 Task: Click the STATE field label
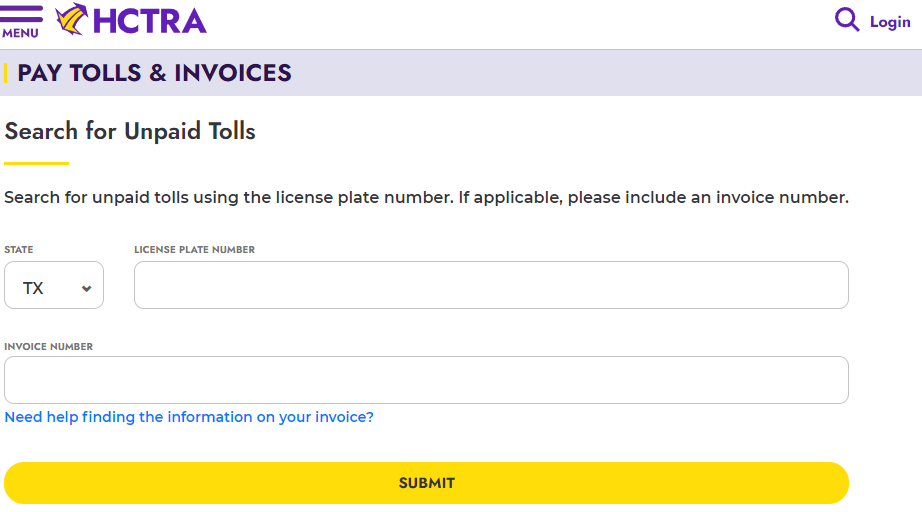[19, 250]
